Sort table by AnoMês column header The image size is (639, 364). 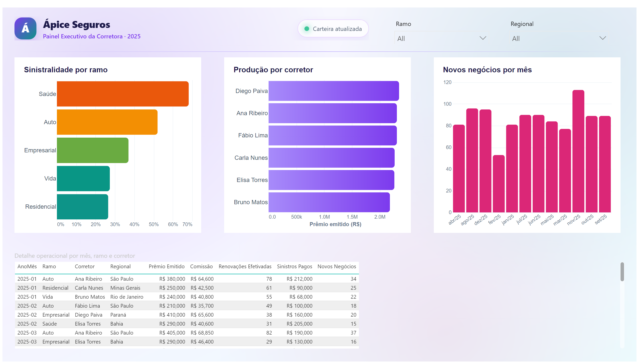coord(27,267)
